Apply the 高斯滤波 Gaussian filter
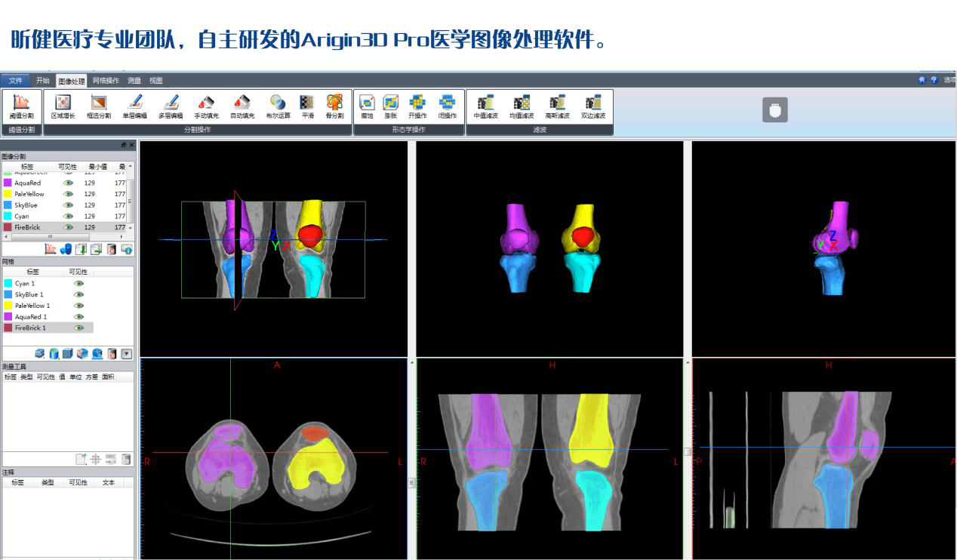Screen dimensions: 957x560 [x=557, y=106]
